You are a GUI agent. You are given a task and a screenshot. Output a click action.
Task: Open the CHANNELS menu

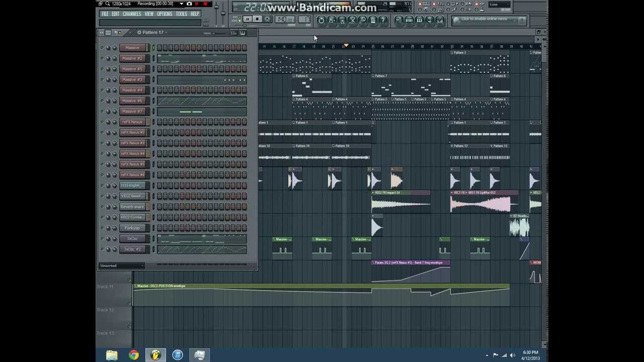coord(132,14)
